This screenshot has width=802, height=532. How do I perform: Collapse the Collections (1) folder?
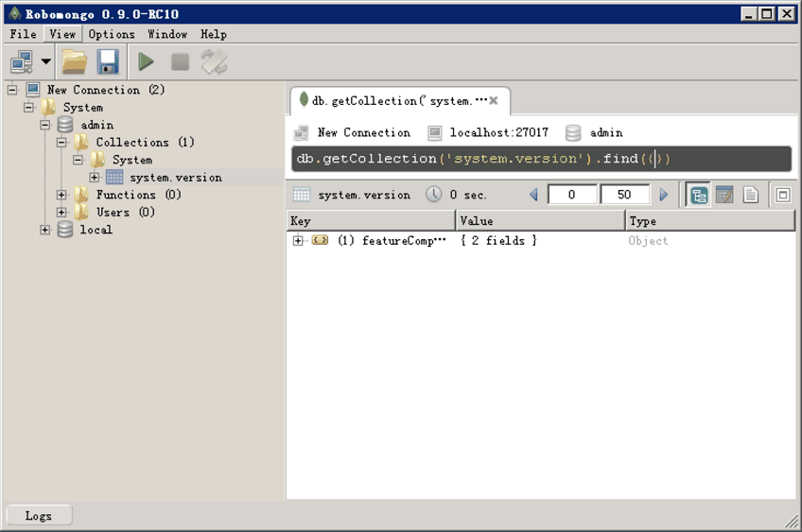pos(61,142)
